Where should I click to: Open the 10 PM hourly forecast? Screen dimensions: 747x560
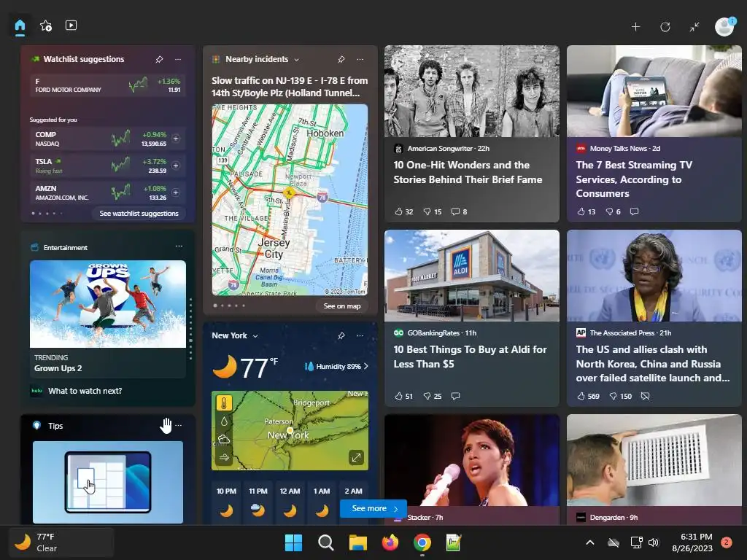226,503
